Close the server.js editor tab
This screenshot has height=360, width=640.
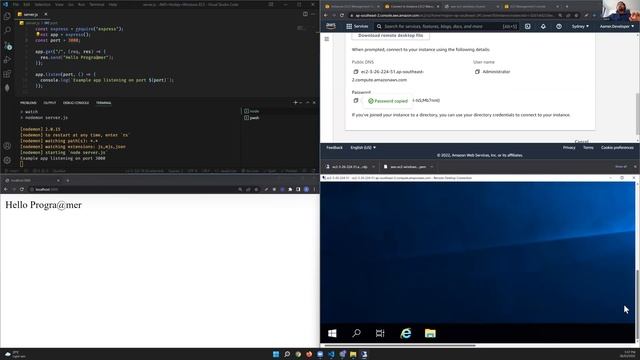[x=46, y=14]
